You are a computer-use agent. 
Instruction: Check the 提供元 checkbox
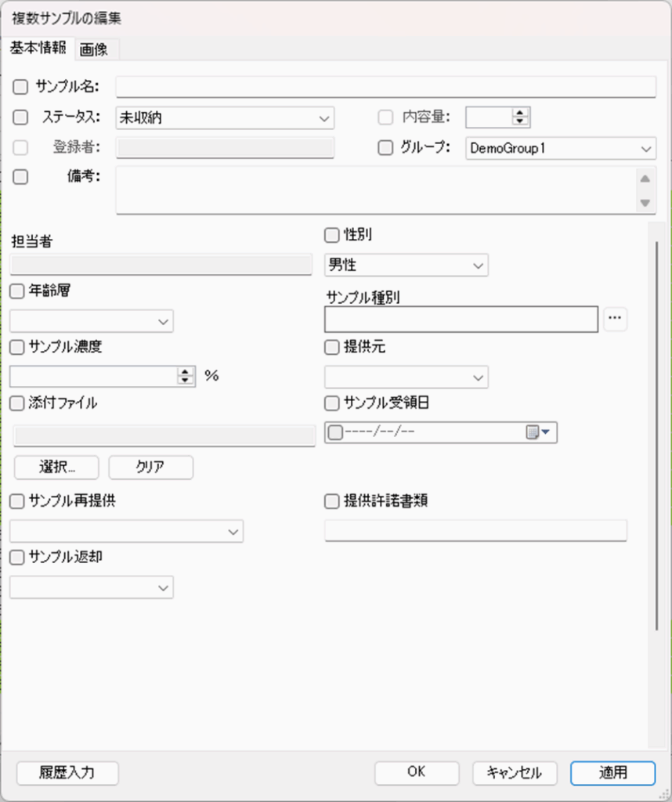pos(331,347)
